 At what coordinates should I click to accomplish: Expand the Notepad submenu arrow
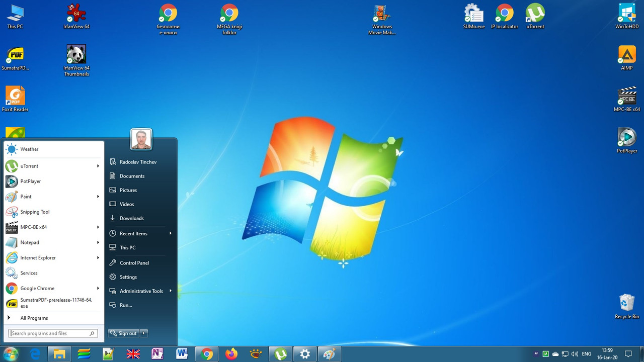98,242
